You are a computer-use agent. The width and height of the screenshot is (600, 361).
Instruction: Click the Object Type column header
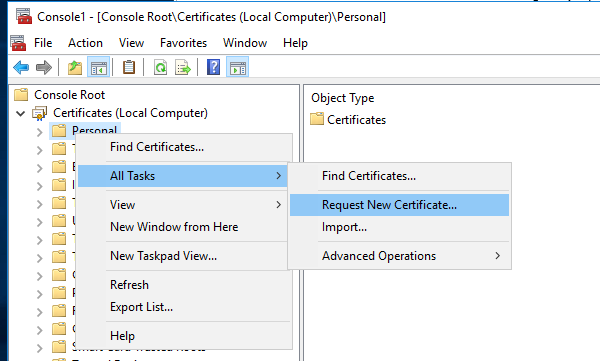point(342,98)
